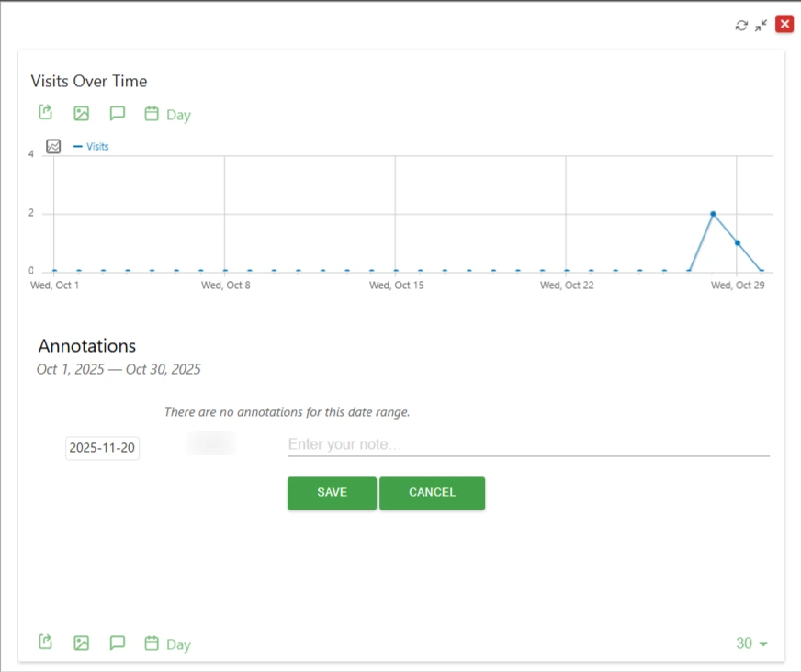The width and height of the screenshot is (801, 672).
Task: Click the chart peak data point at 2
Action: pos(713,214)
